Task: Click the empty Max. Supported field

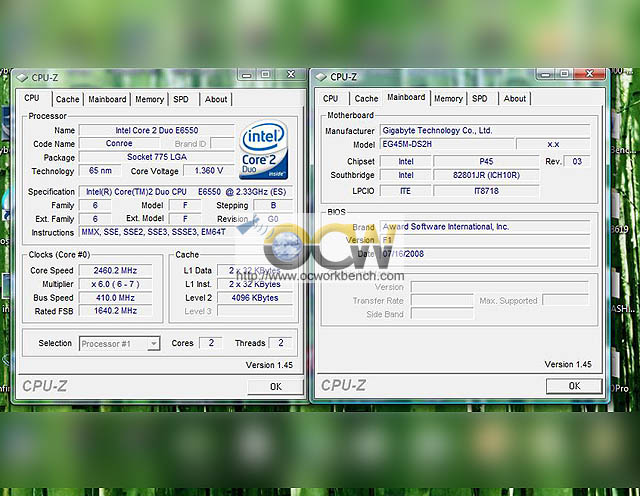Action: [566, 300]
